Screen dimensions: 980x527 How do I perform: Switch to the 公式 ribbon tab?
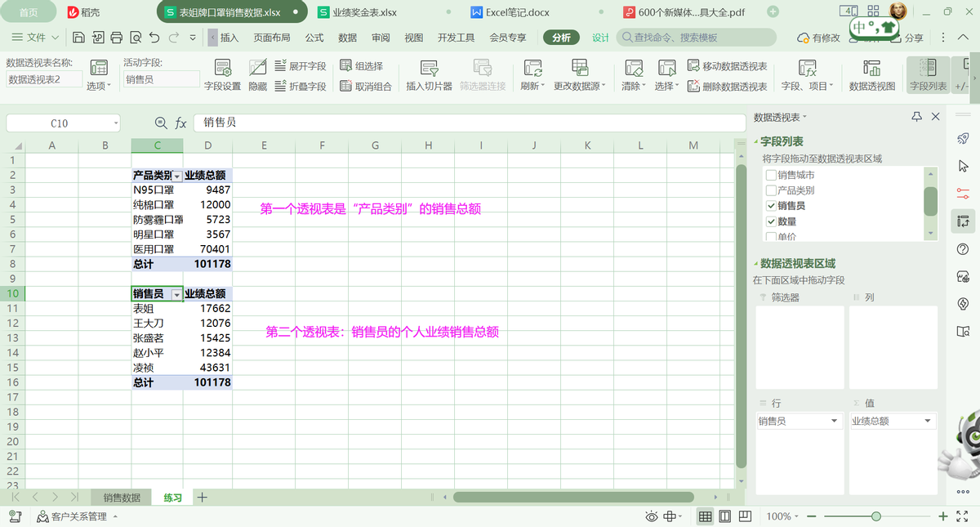click(314, 38)
